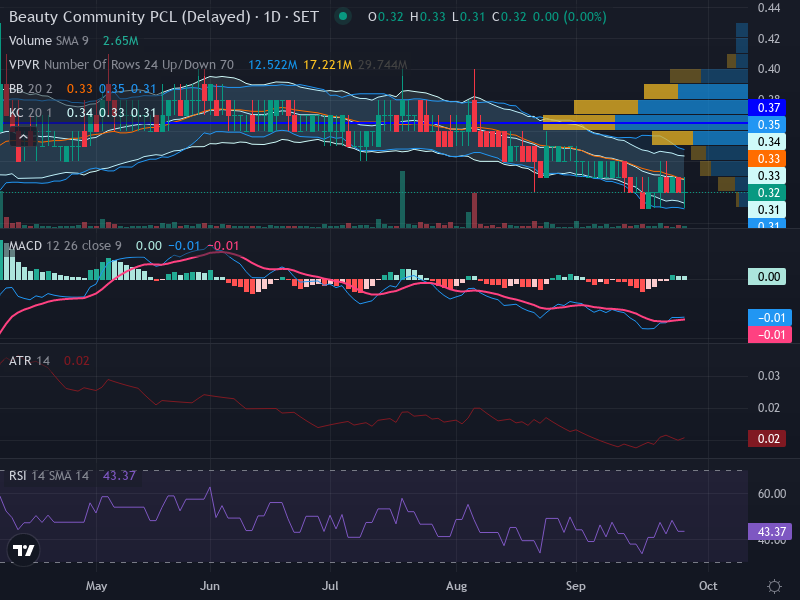Click the pink -0.01 signal value label
800x600 pixels.
coord(770,335)
